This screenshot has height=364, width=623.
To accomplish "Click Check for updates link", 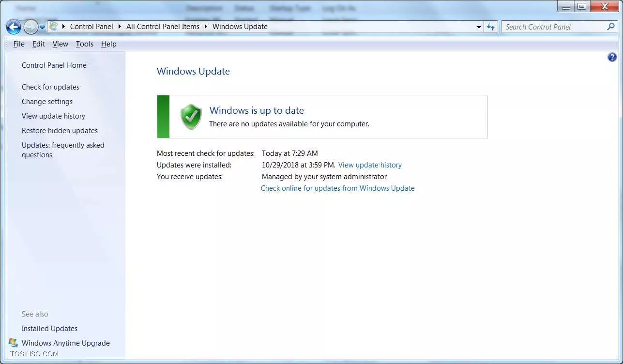I will click(x=50, y=87).
